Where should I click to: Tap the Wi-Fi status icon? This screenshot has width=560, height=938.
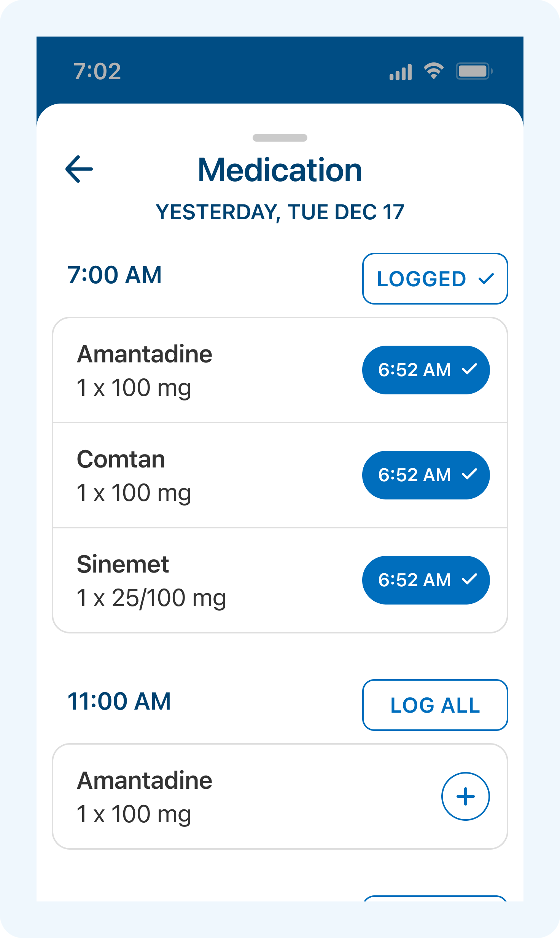(x=434, y=71)
